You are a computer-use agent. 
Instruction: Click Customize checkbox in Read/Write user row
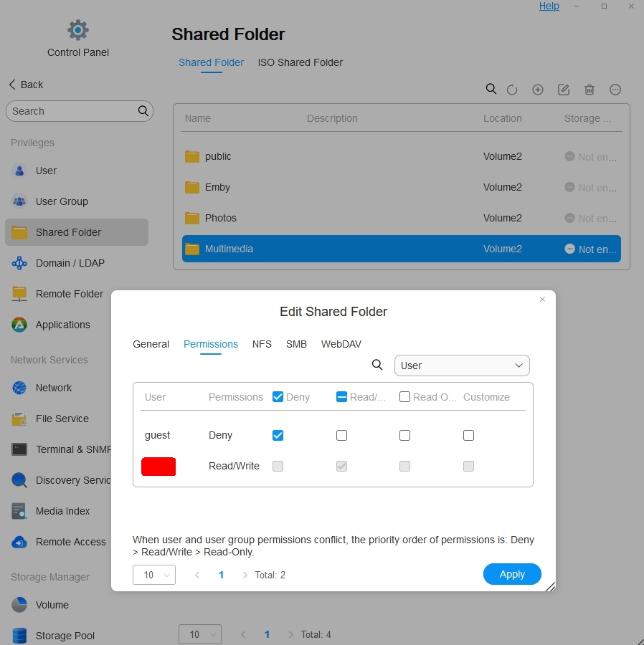tap(469, 467)
